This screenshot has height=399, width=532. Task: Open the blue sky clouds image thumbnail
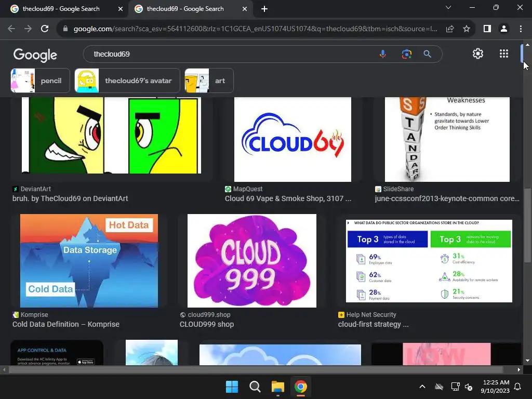[x=280, y=355]
